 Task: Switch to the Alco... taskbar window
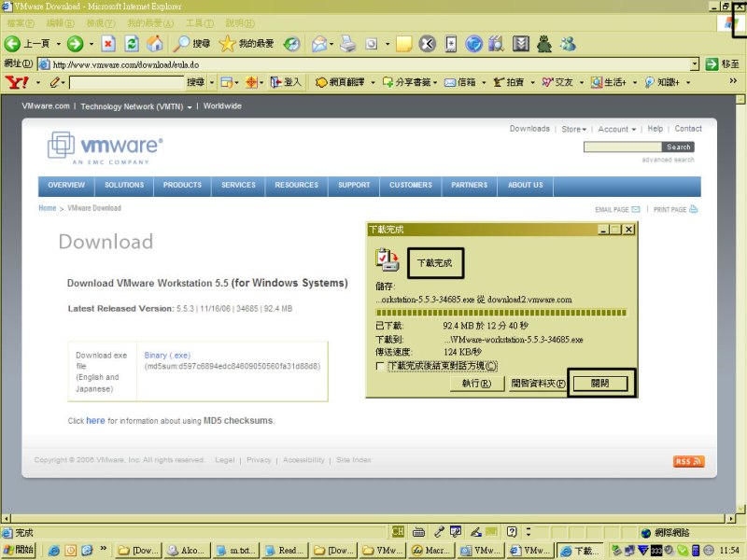click(188, 551)
